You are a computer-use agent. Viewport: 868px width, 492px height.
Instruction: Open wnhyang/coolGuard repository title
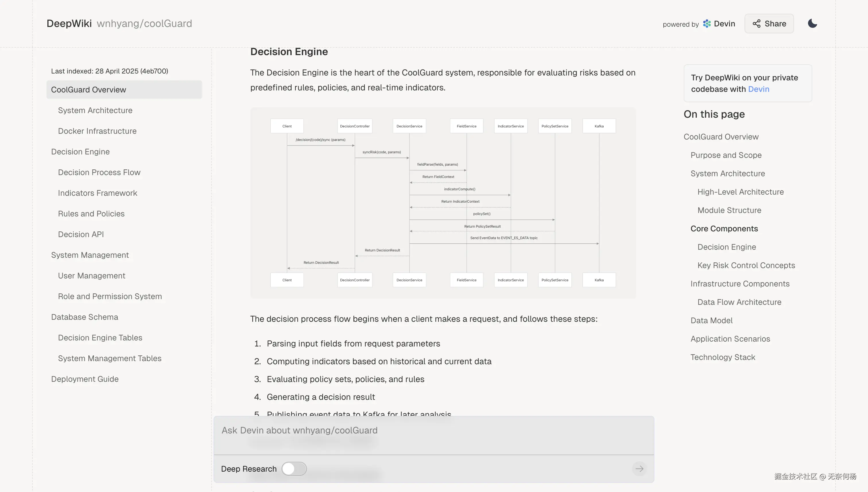[144, 24]
